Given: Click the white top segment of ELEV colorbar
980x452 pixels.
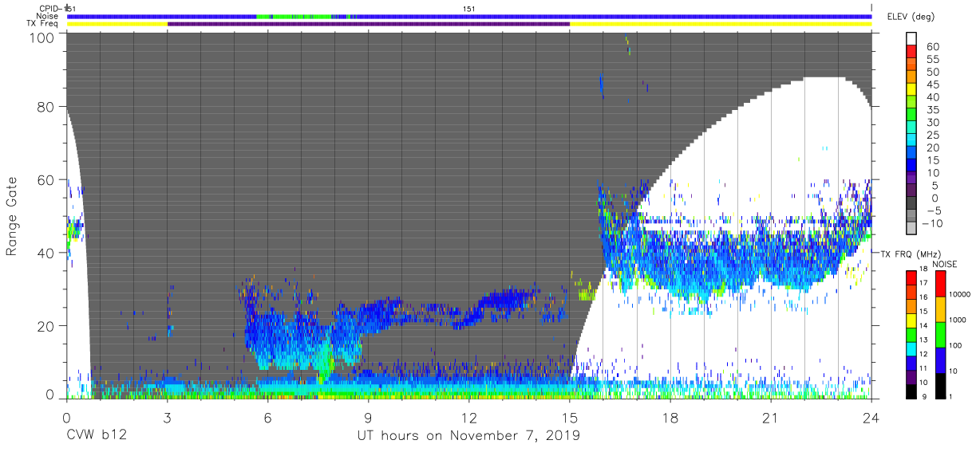Looking at the screenshot, I should [911, 39].
